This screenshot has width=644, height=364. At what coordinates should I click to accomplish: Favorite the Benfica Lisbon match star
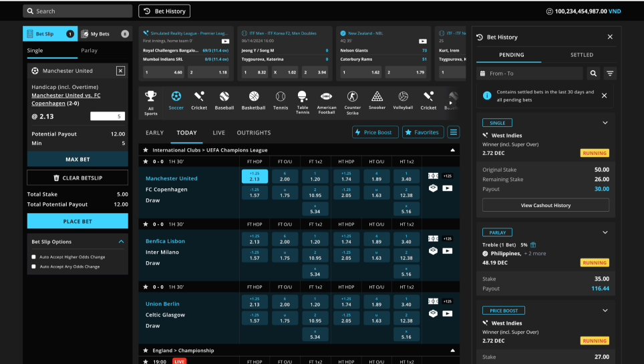[146, 224]
